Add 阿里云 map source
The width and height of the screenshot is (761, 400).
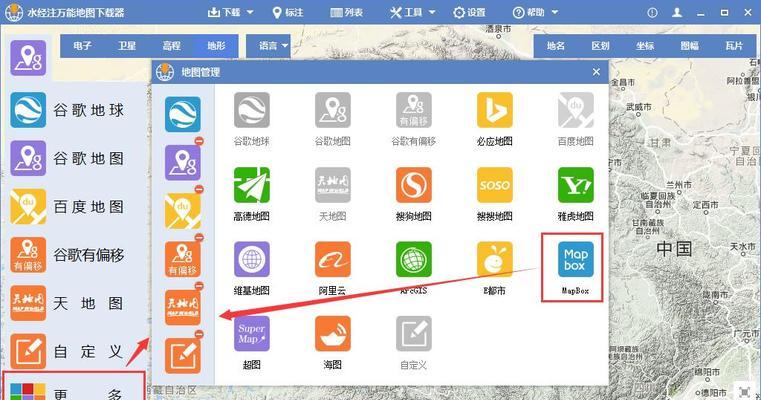pos(332,259)
